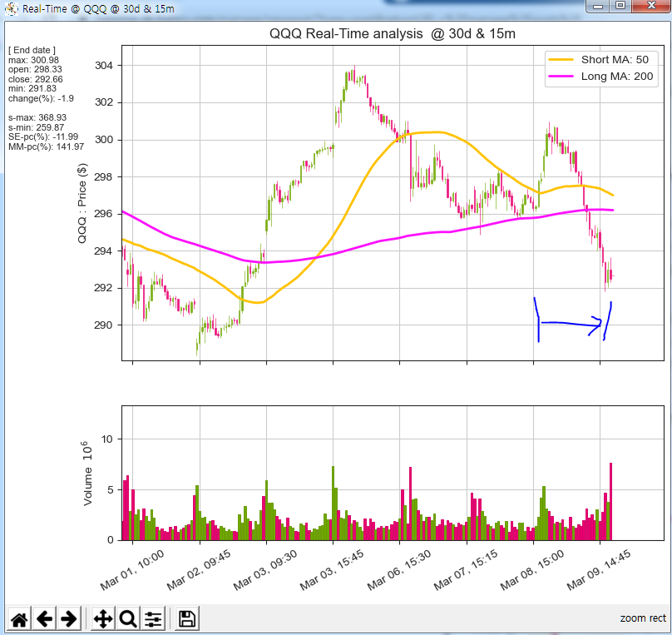Click the orange Short MA legend line

tap(561, 60)
